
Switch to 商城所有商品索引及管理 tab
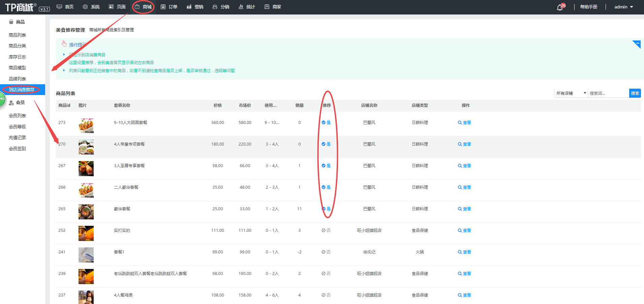[111, 30]
